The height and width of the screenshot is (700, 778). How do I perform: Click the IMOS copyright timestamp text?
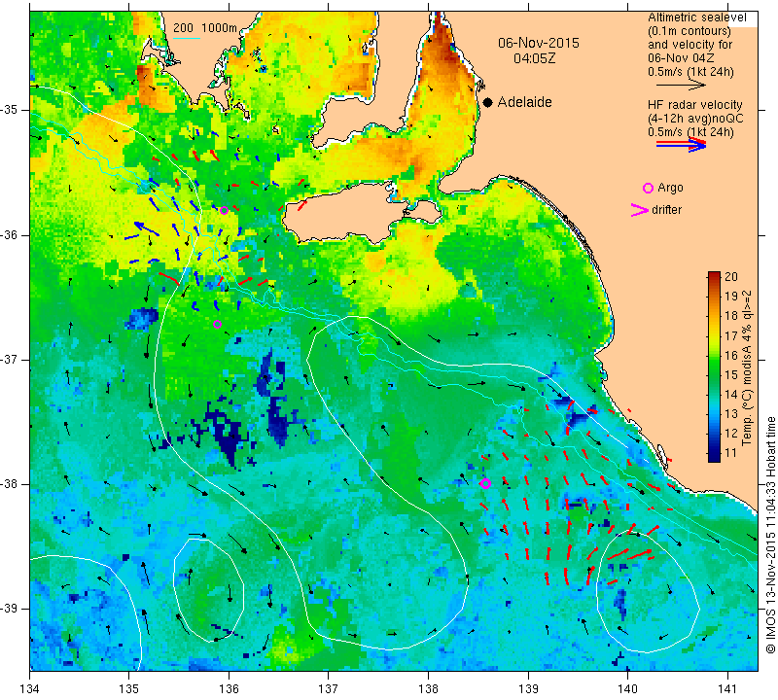click(x=770, y=535)
